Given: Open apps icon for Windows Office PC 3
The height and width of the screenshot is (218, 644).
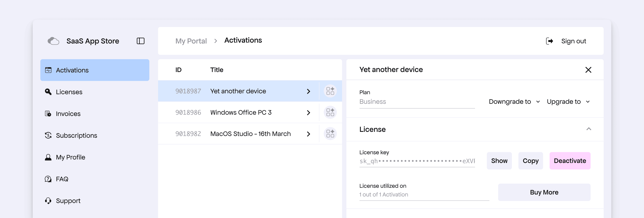Looking at the screenshot, I should point(330,112).
